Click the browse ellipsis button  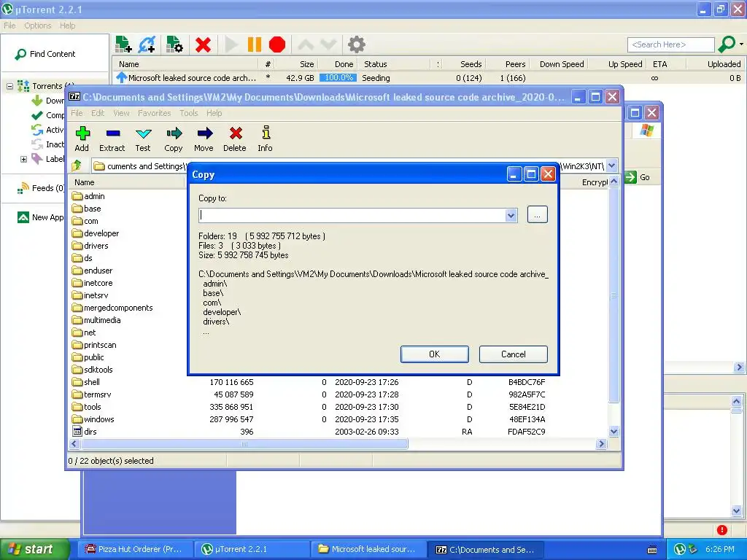pos(538,215)
